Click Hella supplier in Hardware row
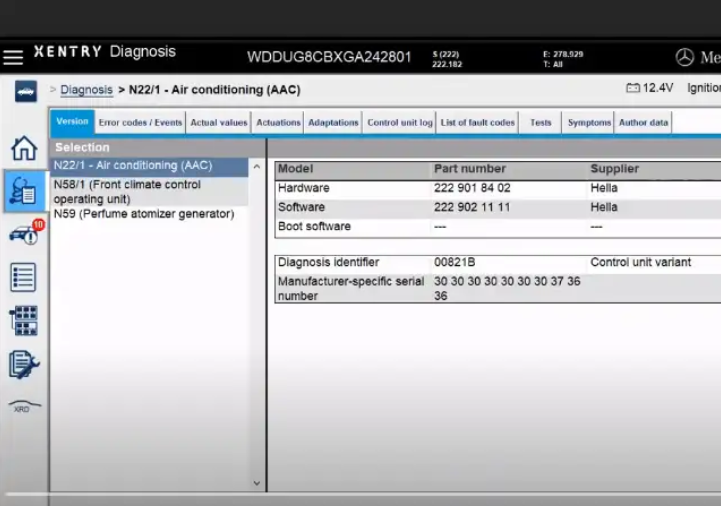Image resolution: width=721 pixels, height=506 pixels. click(x=604, y=188)
